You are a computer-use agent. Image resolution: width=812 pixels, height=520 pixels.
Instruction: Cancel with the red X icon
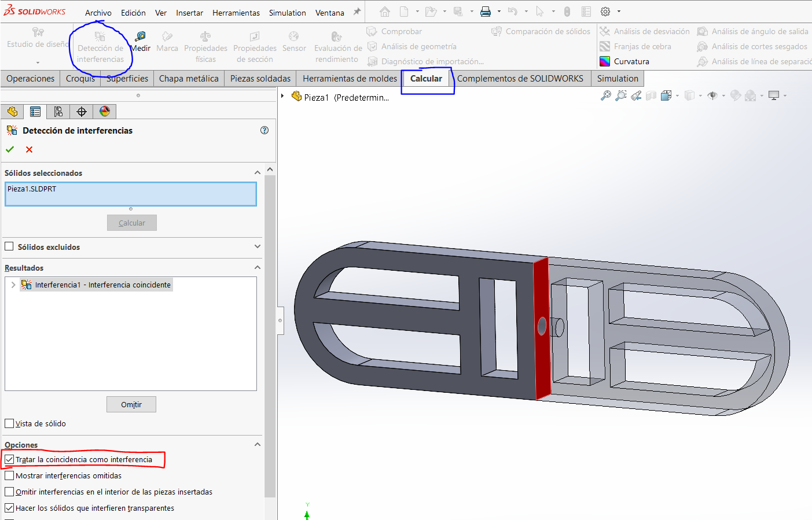point(29,149)
